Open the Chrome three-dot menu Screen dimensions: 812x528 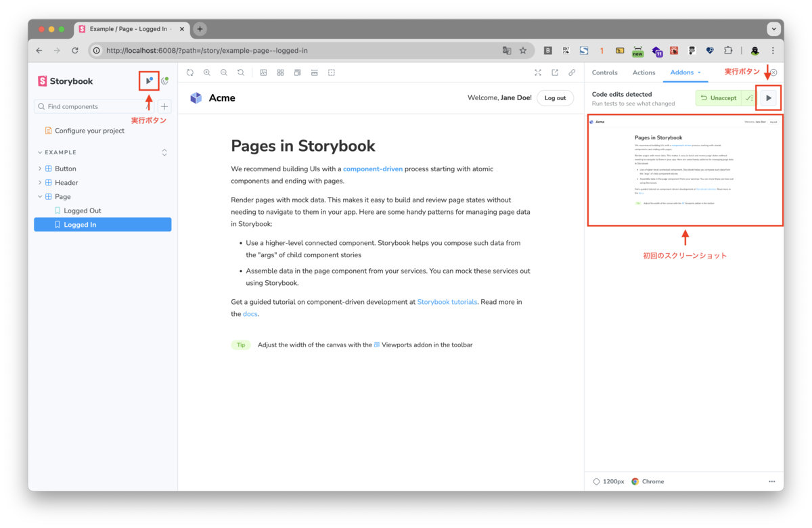coord(773,50)
